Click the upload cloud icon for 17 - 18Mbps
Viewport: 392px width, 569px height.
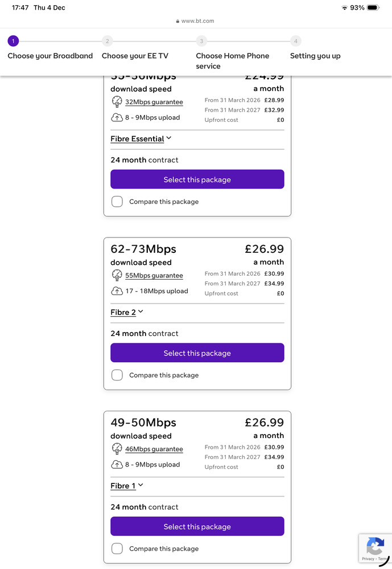pos(117,291)
